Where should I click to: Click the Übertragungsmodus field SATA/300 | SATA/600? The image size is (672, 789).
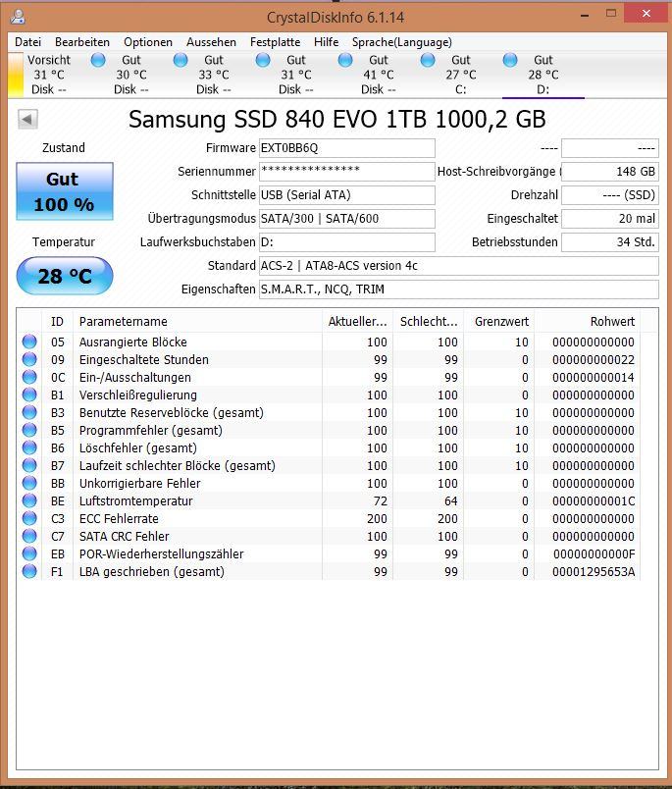(346, 219)
